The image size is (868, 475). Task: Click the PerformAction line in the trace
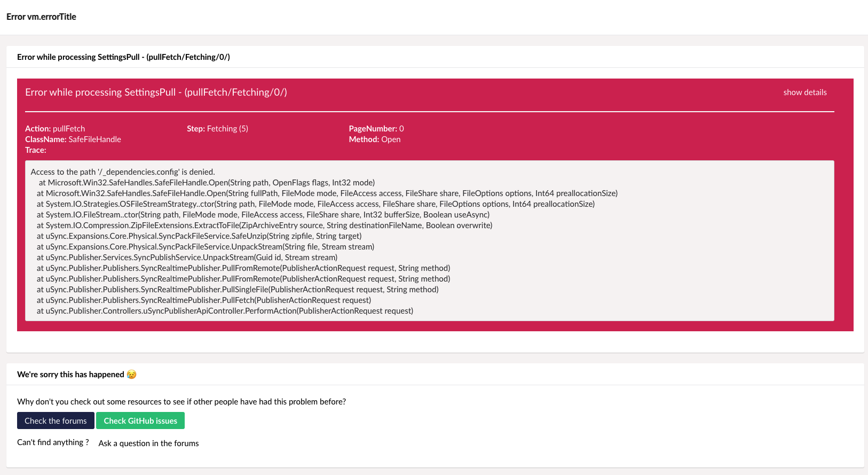click(224, 310)
